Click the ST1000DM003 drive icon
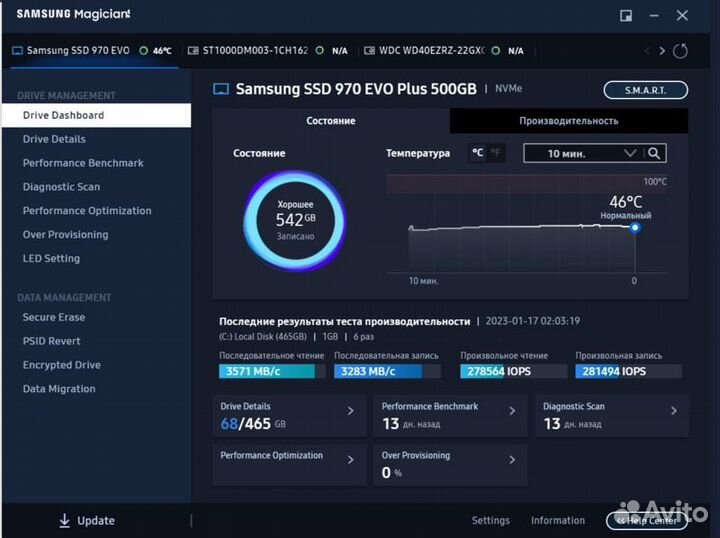 pyautogui.click(x=193, y=50)
